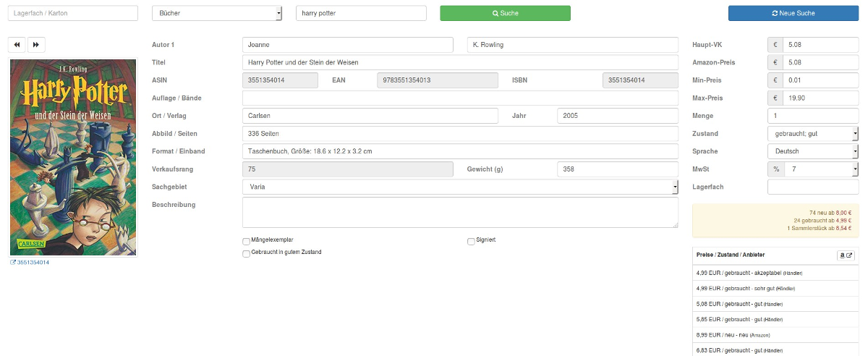
Task: Click the EAN field 9783551354013
Action: point(438,80)
